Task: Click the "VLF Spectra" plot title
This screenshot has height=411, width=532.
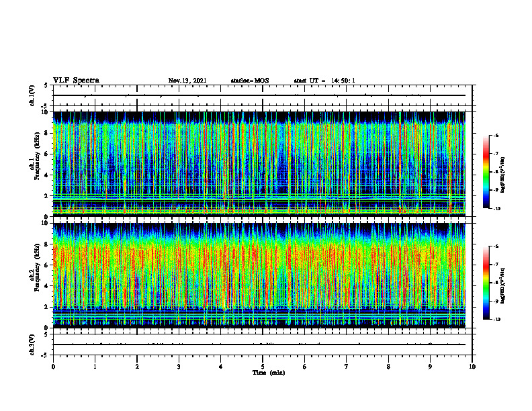Action: click(x=76, y=80)
